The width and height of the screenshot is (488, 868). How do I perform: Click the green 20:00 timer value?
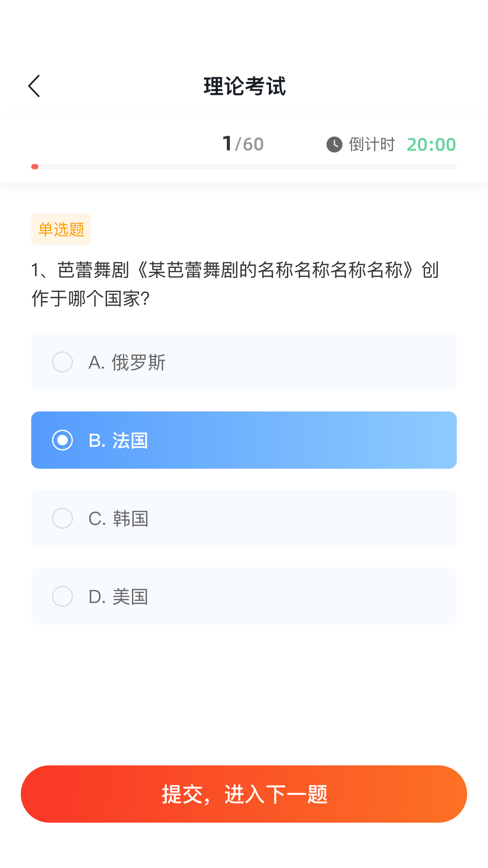[431, 145]
